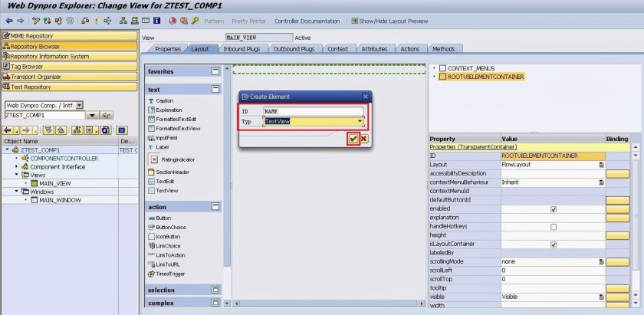644x315 pixels.
Task: Collapse the text palette group
Action: click(x=215, y=89)
